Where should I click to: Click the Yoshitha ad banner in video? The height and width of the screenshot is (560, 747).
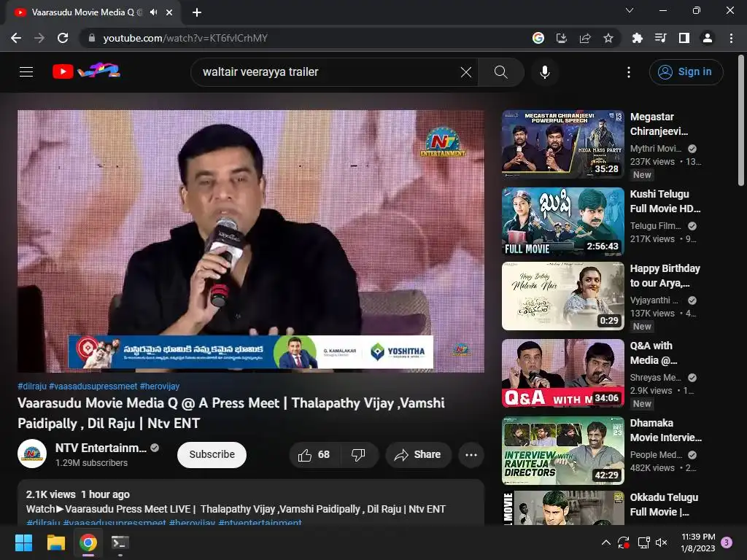(251, 352)
